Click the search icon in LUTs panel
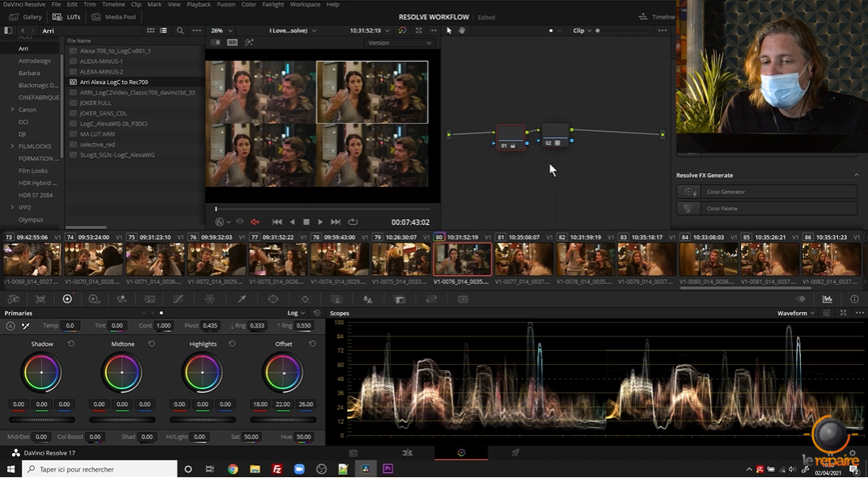Image resolution: width=868 pixels, height=478 pixels. 180,31
